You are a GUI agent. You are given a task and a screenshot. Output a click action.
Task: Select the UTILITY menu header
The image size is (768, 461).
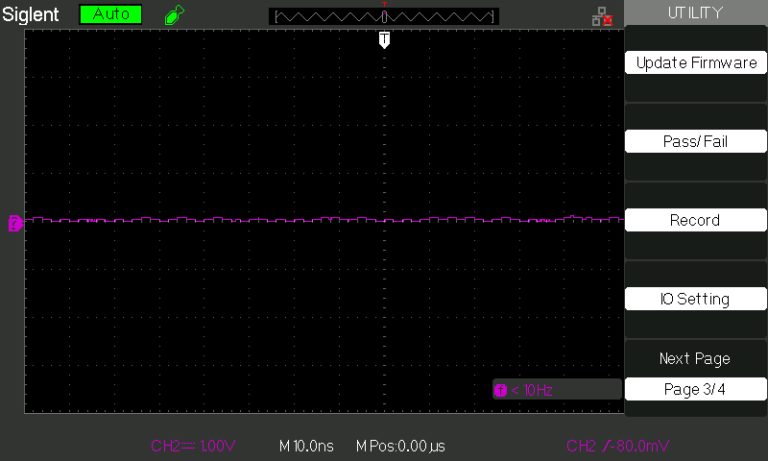point(696,12)
